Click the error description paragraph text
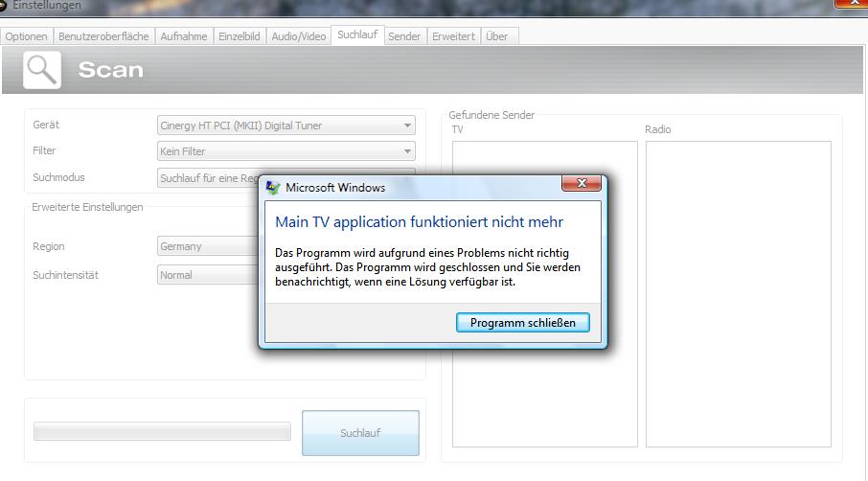Screen dimensions: 868x481 click(427, 267)
